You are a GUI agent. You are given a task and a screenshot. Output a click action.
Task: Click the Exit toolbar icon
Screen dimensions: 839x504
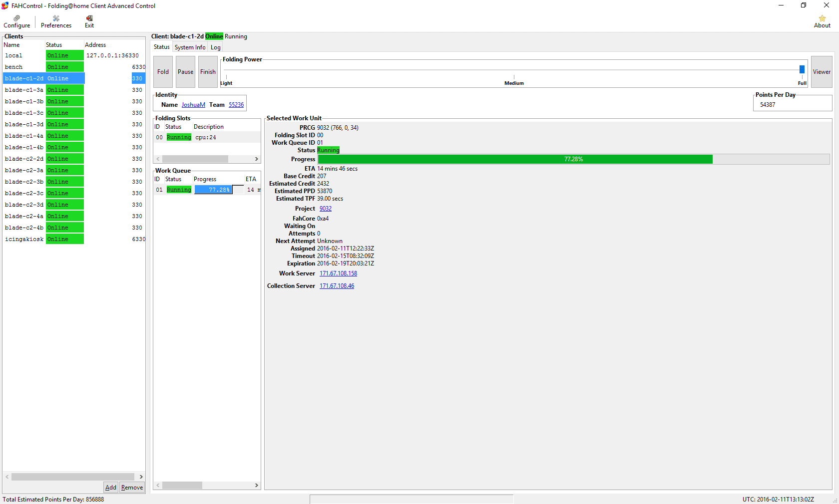pyautogui.click(x=89, y=21)
